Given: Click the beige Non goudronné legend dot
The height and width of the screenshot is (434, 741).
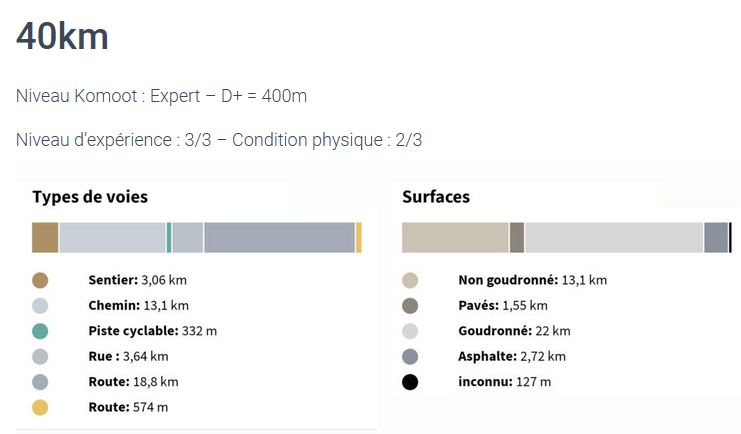Looking at the screenshot, I should click(x=410, y=280).
